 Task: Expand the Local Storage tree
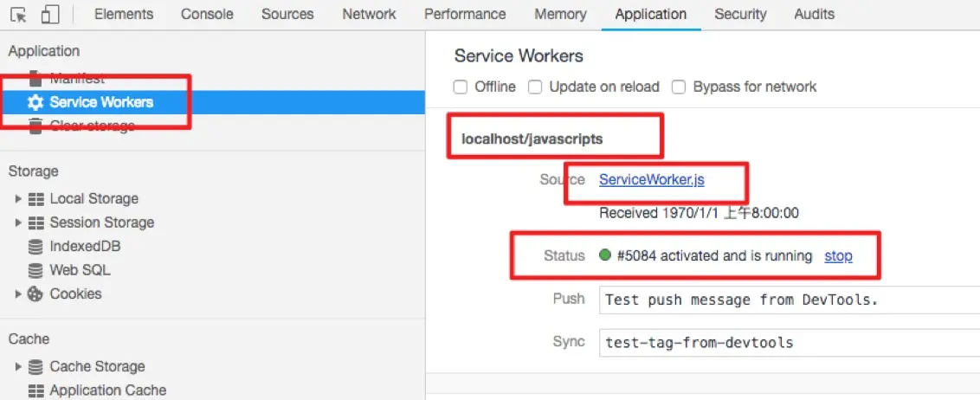19,199
